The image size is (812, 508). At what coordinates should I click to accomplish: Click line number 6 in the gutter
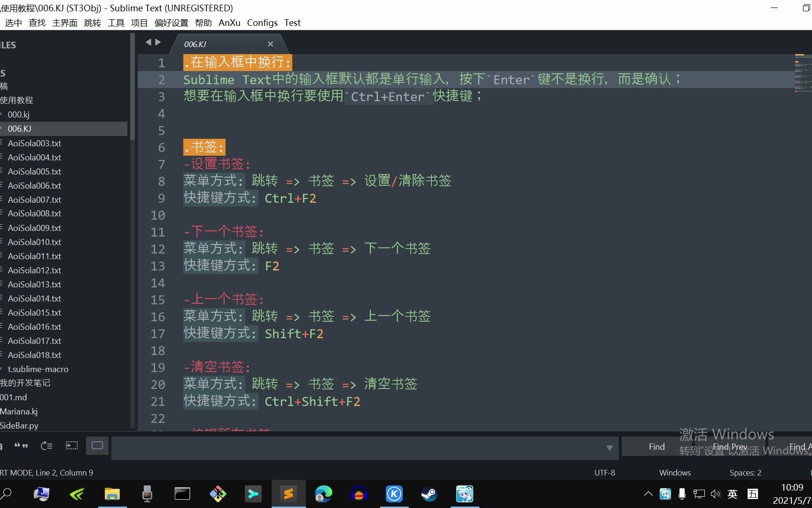click(x=161, y=147)
